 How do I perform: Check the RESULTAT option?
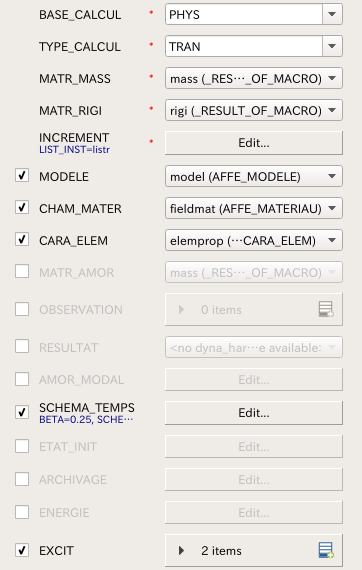point(22,346)
